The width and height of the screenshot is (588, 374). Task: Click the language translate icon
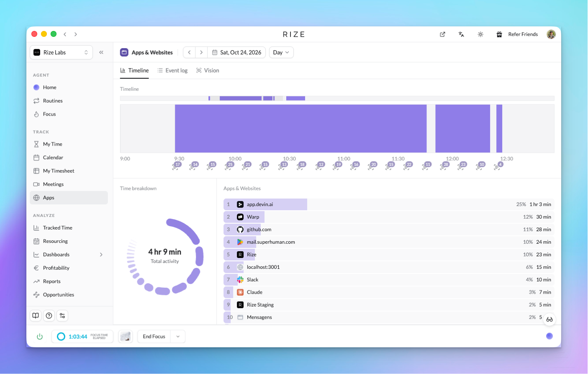461,34
